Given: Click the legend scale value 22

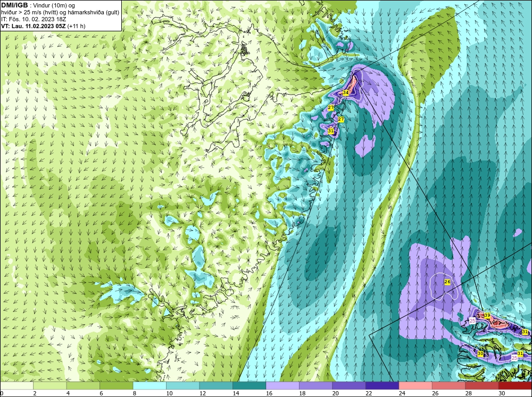Looking at the screenshot, I should coord(369,393).
